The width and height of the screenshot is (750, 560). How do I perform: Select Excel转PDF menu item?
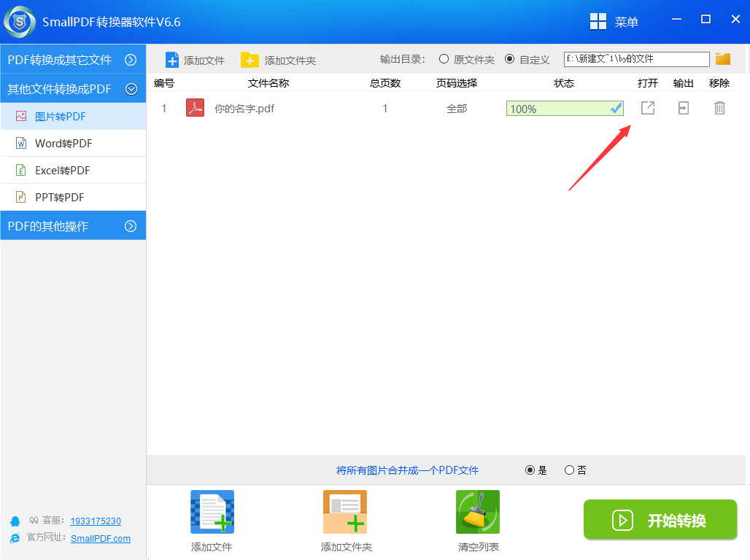(x=73, y=170)
